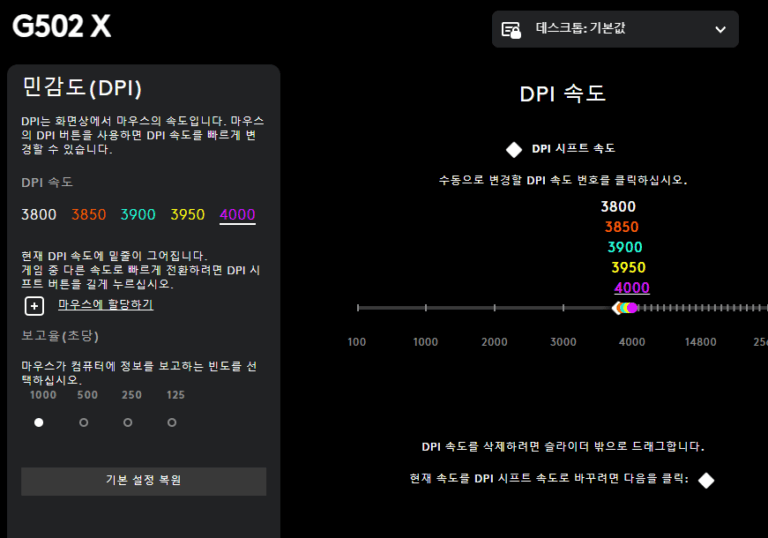Viewport: 768px width, 538px height.
Task: Click the plus icon beside 마우스에 할당하기
Action: [34, 306]
